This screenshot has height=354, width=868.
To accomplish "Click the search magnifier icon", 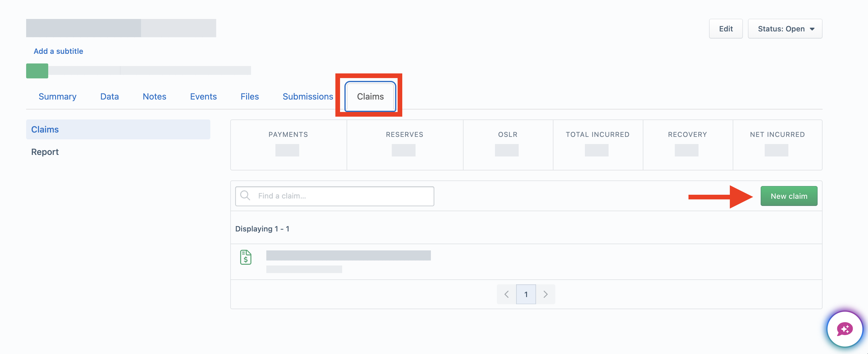I will click(x=245, y=196).
